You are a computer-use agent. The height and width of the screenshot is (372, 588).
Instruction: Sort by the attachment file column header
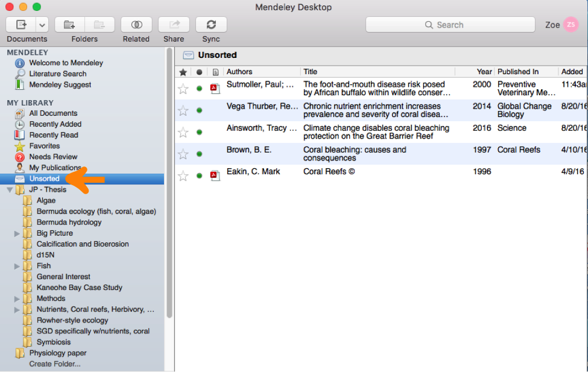pyautogui.click(x=215, y=72)
